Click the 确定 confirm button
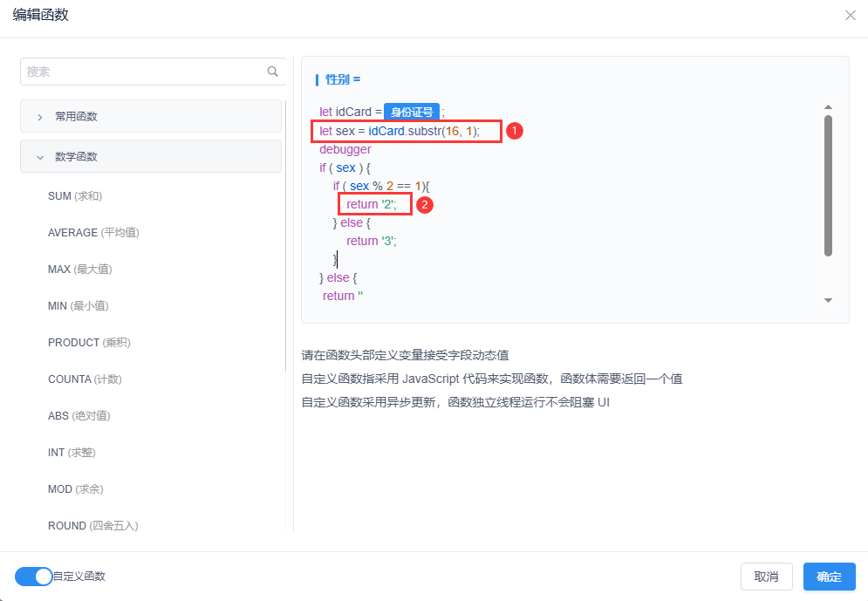This screenshot has height=601, width=868. point(829,577)
